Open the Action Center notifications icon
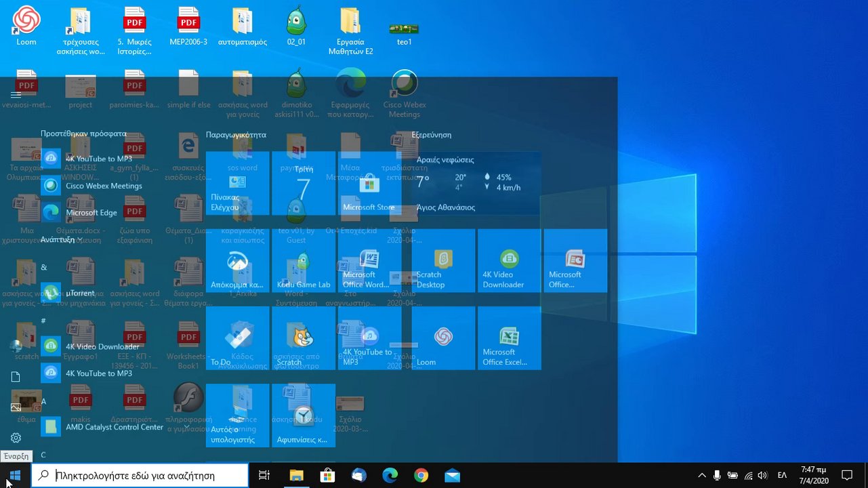Viewport: 868px width, 488px height. [x=847, y=476]
